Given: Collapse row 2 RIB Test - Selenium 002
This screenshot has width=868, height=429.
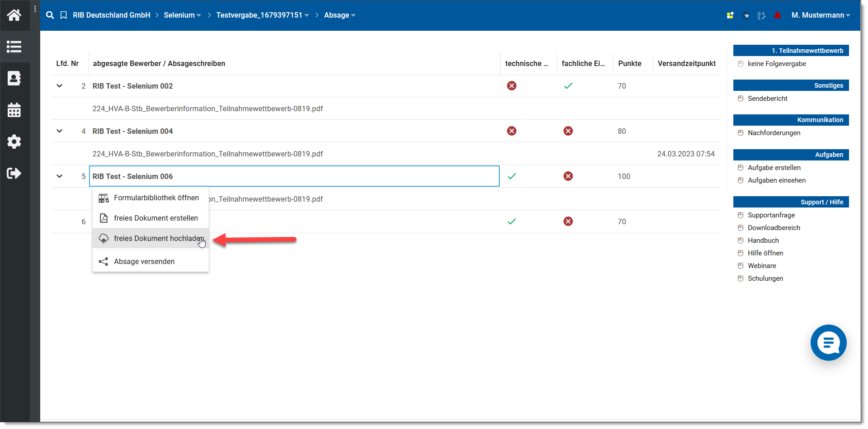Looking at the screenshot, I should click(x=59, y=86).
